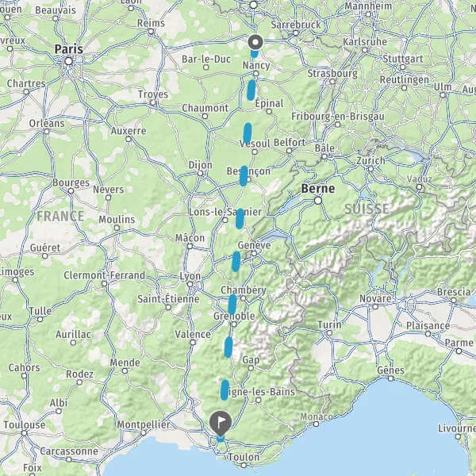Click the Montpellier city label

coord(144,424)
